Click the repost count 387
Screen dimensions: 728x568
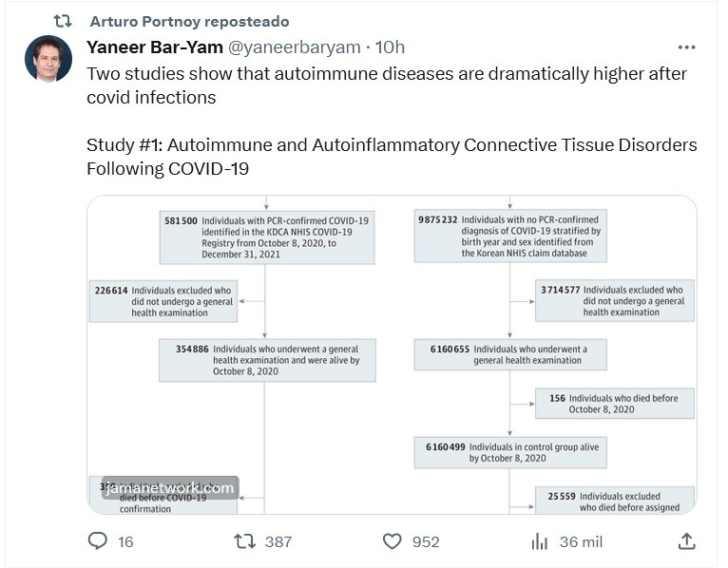point(278,541)
